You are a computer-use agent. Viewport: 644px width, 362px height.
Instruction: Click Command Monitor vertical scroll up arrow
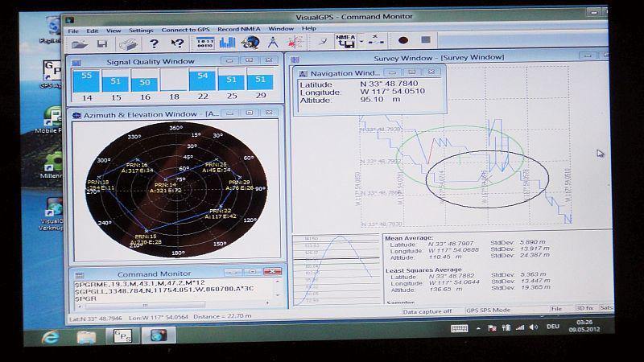click(277, 282)
